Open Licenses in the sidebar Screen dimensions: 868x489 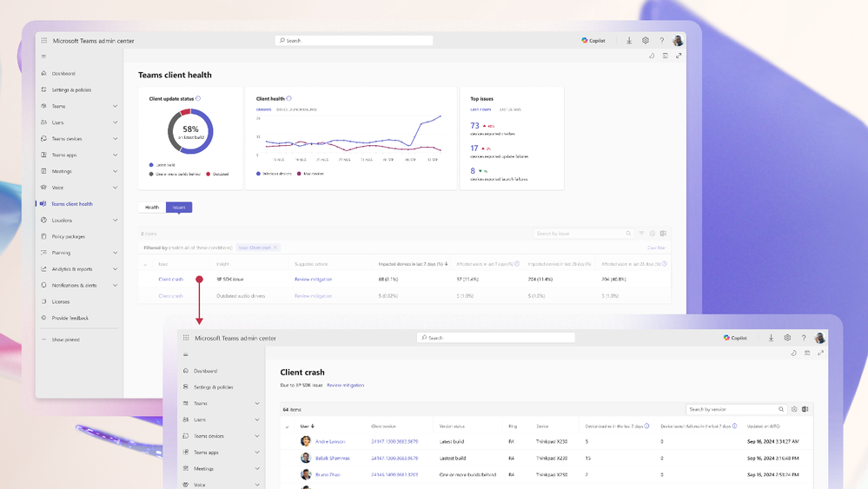pyautogui.click(x=60, y=302)
